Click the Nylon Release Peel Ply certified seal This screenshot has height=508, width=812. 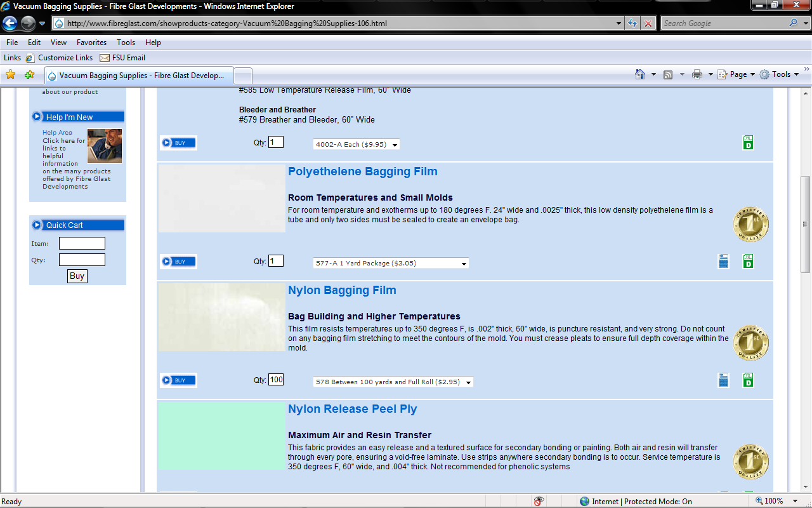pyautogui.click(x=751, y=462)
